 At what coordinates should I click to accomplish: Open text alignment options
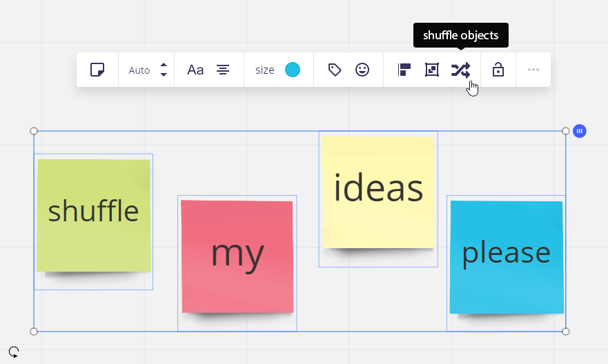[x=223, y=70]
